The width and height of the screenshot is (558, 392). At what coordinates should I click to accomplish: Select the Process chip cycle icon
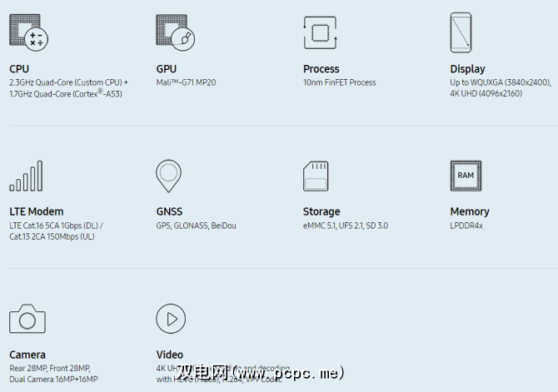click(320, 32)
